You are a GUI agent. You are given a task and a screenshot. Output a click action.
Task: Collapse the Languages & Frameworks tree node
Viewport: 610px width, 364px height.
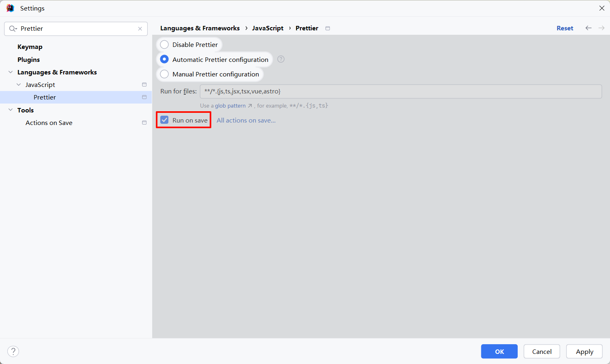(11, 72)
